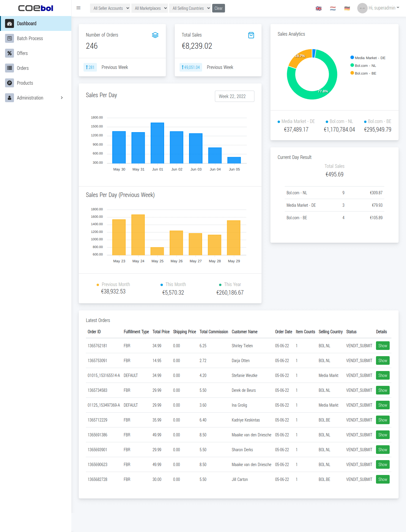Show details for order 1365734583
406x532 pixels.
(x=383, y=390)
